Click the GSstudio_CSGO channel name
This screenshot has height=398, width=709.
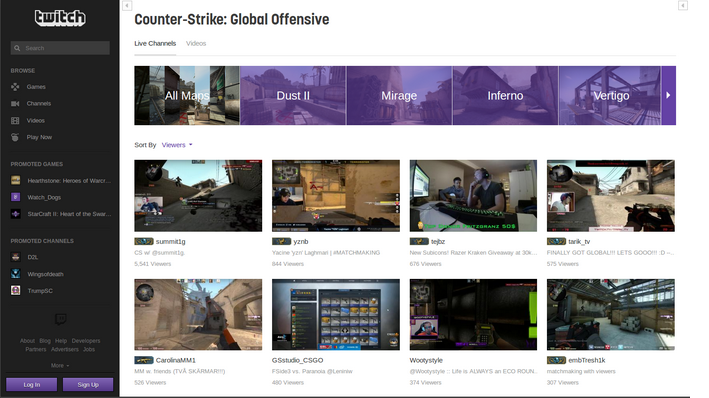coord(298,360)
